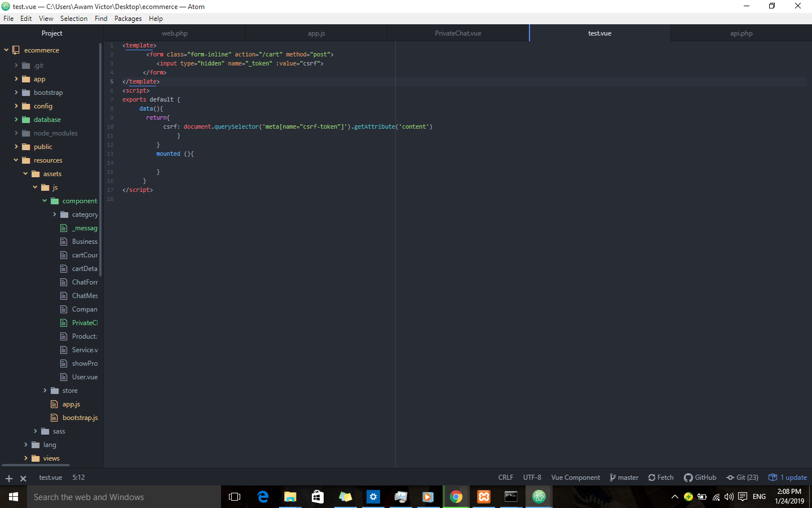This screenshot has width=812, height=508.
Task: Click Fetch in the status bar
Action: pos(661,478)
